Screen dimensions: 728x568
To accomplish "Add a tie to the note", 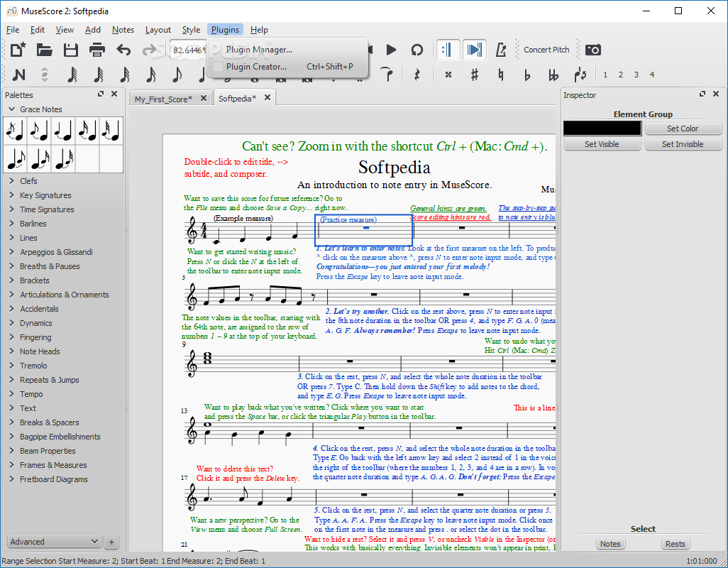I will 387,75.
